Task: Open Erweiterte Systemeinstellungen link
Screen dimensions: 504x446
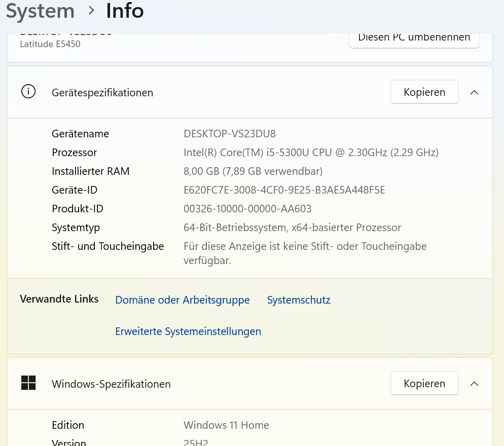Action: tap(188, 331)
